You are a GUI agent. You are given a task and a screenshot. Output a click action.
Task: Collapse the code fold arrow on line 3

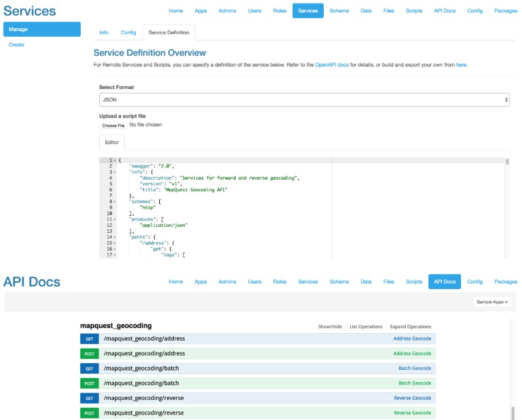[115, 172]
